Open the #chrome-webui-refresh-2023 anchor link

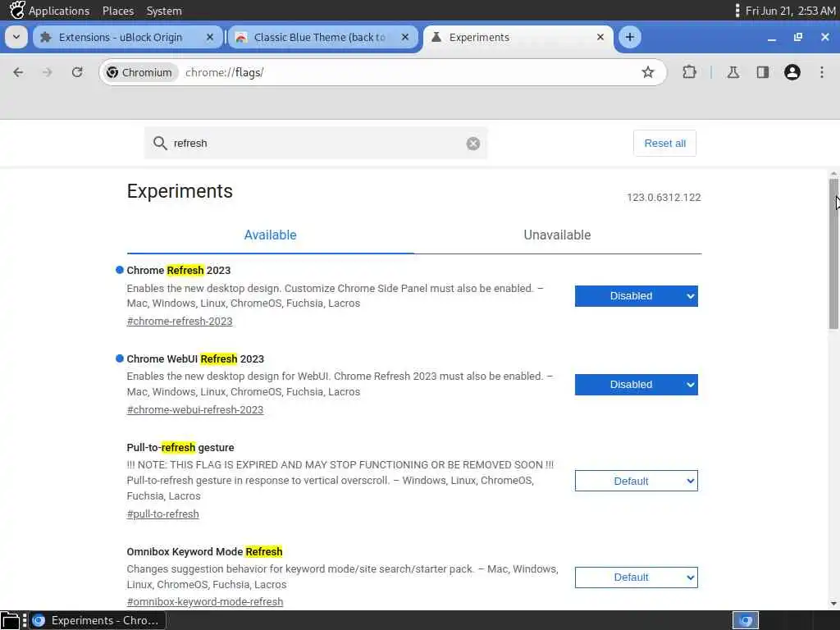[195, 410]
